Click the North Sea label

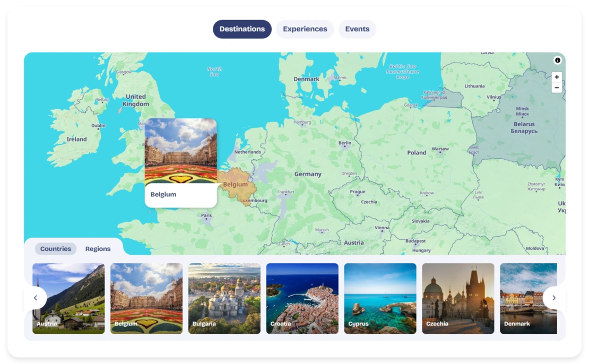[x=214, y=72]
